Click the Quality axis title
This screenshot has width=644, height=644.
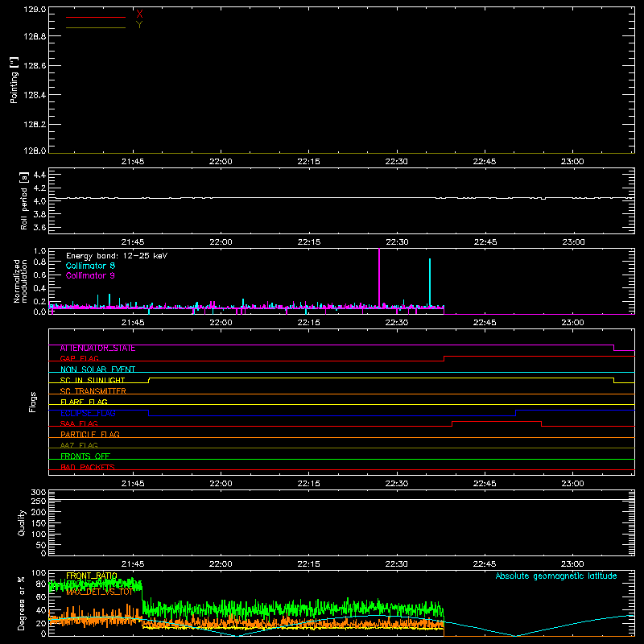22,522
